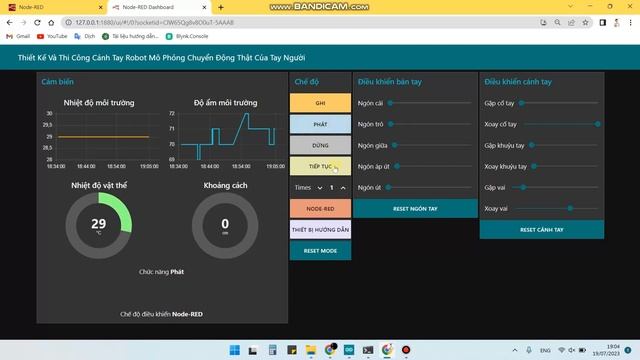
Task: Open the zoom magnifier icon in address bar
Action: [x=557, y=22]
